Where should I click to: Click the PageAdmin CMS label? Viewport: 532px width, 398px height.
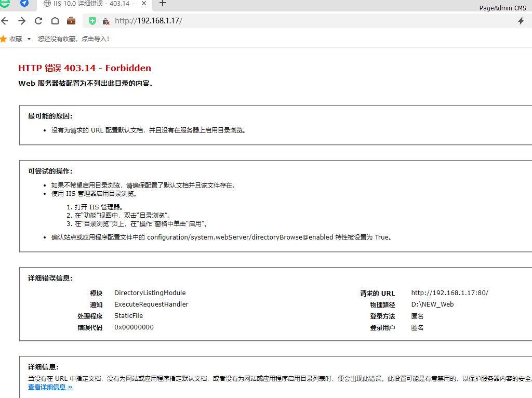click(502, 8)
